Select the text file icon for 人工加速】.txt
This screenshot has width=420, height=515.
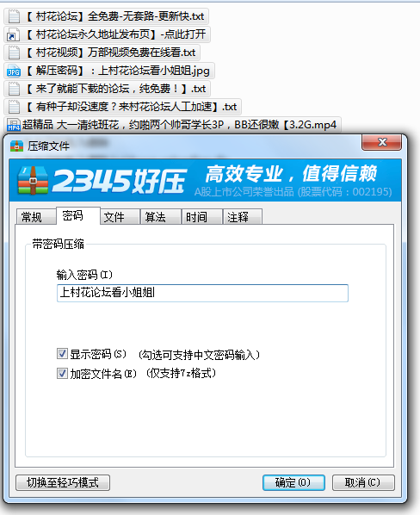(x=14, y=107)
